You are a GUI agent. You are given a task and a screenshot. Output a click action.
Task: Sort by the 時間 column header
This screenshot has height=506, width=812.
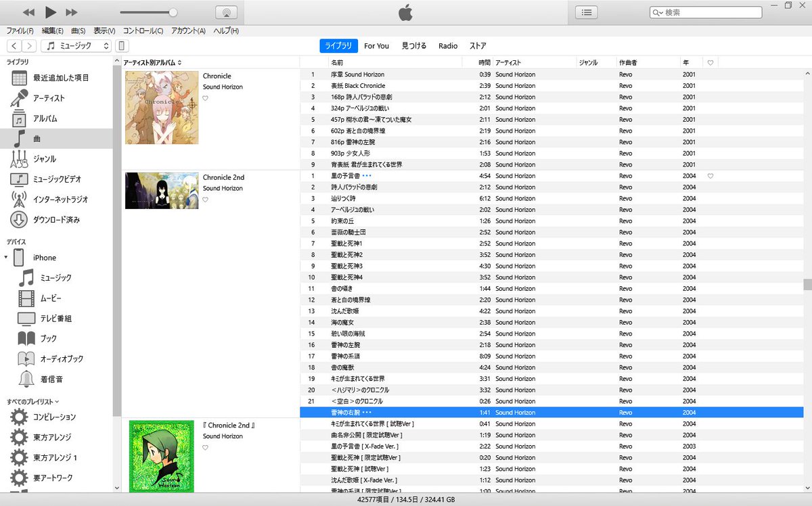pos(484,63)
